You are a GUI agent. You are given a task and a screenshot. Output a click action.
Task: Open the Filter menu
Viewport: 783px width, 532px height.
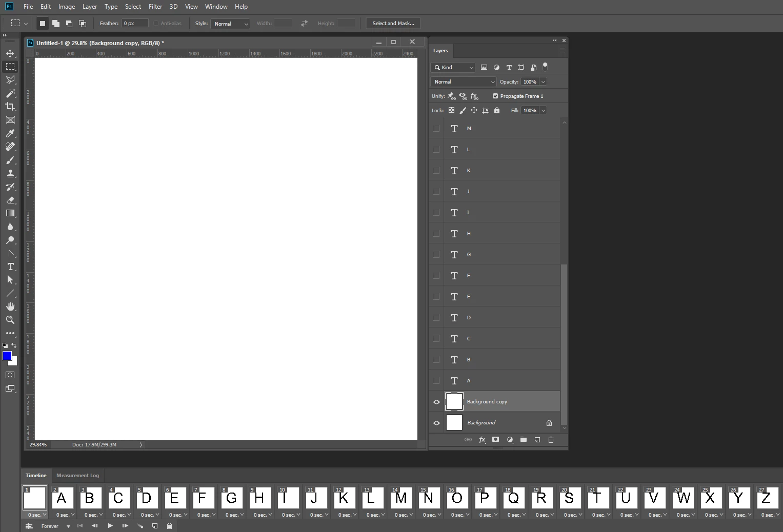[x=155, y=7]
